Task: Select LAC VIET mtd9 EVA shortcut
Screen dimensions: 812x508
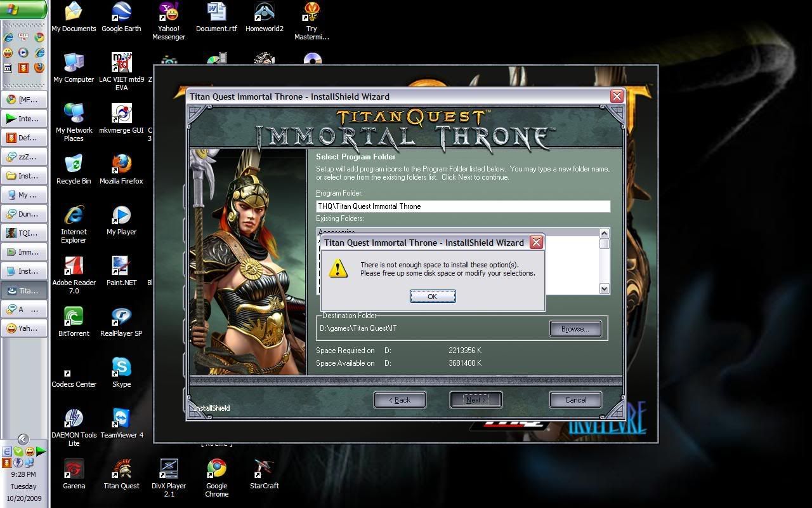Action: coord(121,72)
